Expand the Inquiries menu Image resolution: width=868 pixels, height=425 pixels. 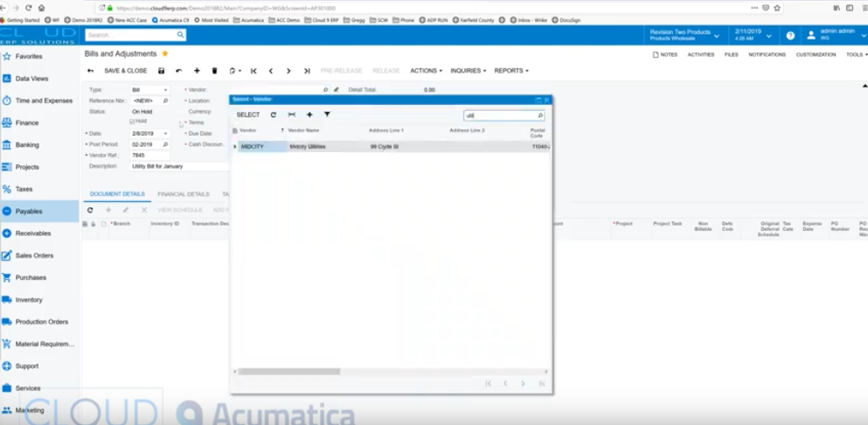click(468, 71)
